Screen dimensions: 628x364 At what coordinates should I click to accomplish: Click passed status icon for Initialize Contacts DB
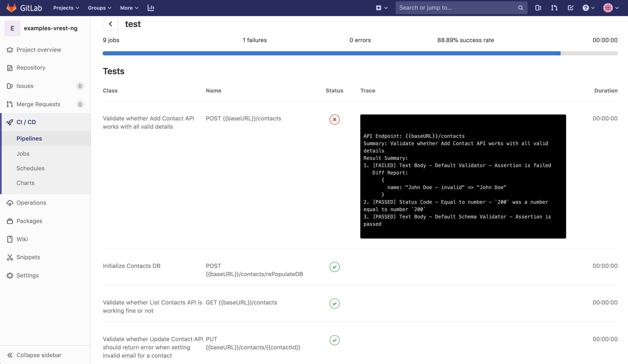(334, 267)
